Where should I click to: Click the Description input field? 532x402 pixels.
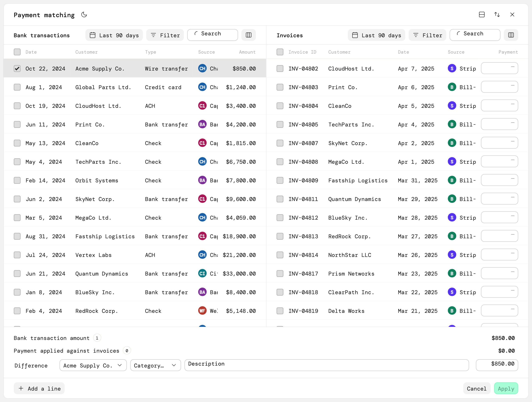coord(327,365)
